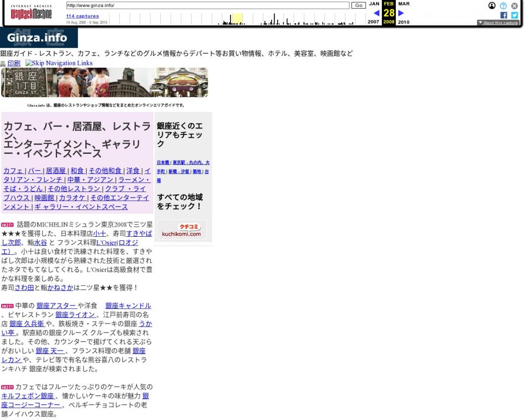Click the すべての地域をチェック！ heading
Viewport: 525px width, 420px height.
180,202
